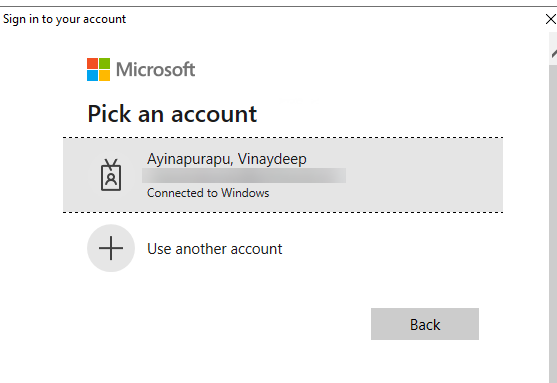557x383 pixels.
Task: Click the green square of Microsoft logo
Action: pos(104,63)
